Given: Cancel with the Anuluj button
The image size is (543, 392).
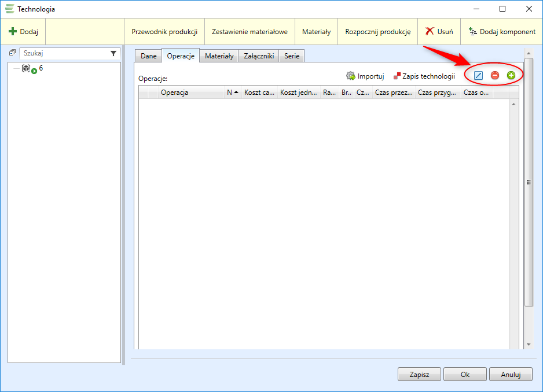Looking at the screenshot, I should pyautogui.click(x=511, y=374).
